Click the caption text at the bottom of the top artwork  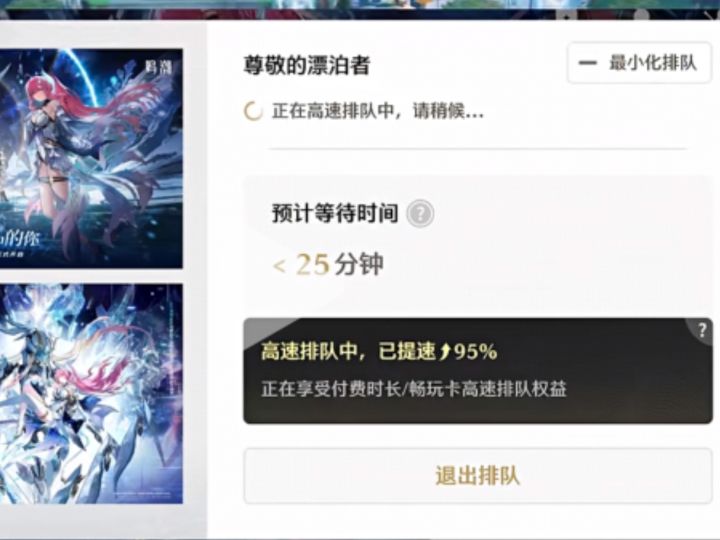coord(19,243)
